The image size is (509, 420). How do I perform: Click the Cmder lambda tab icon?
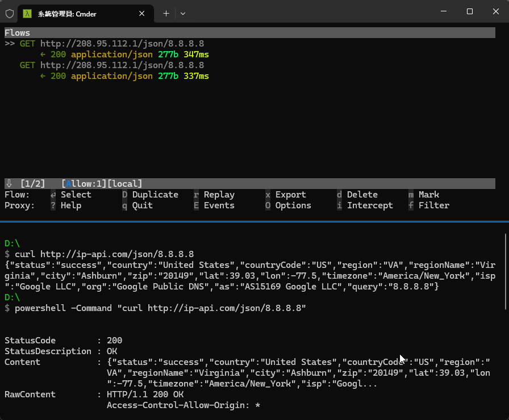pyautogui.click(x=27, y=13)
